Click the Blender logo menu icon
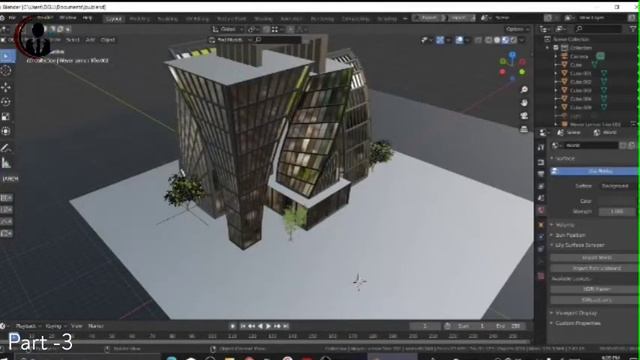 [x=2, y=18]
